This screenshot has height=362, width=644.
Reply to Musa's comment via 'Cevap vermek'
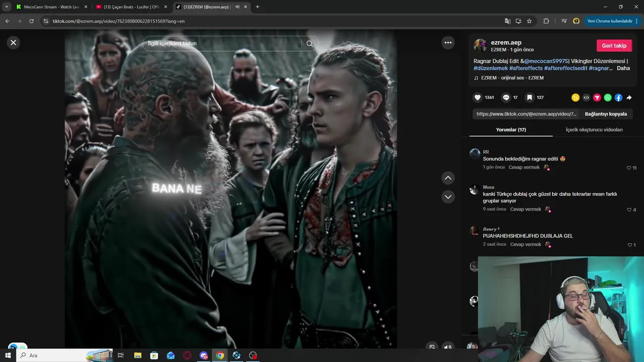coord(525,209)
